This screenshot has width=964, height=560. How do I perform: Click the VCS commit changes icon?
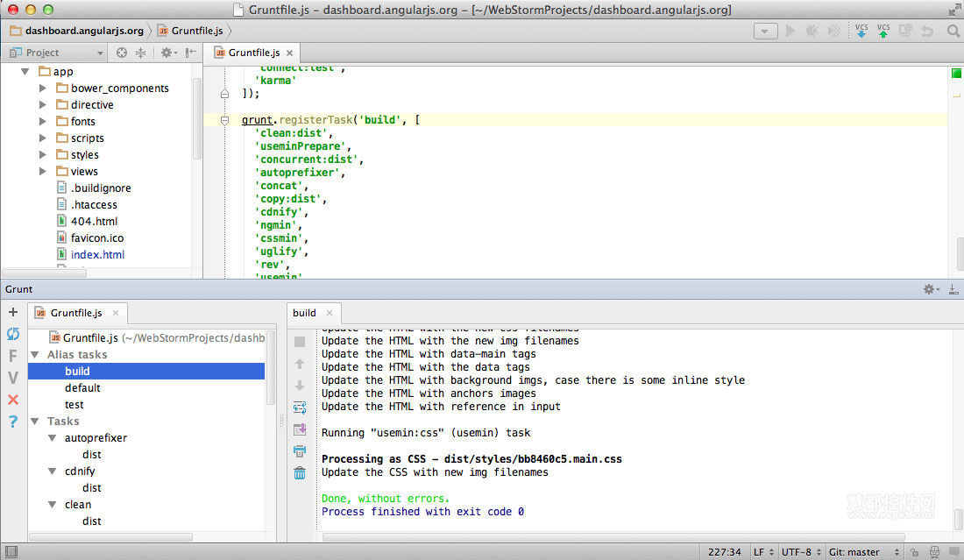(883, 31)
